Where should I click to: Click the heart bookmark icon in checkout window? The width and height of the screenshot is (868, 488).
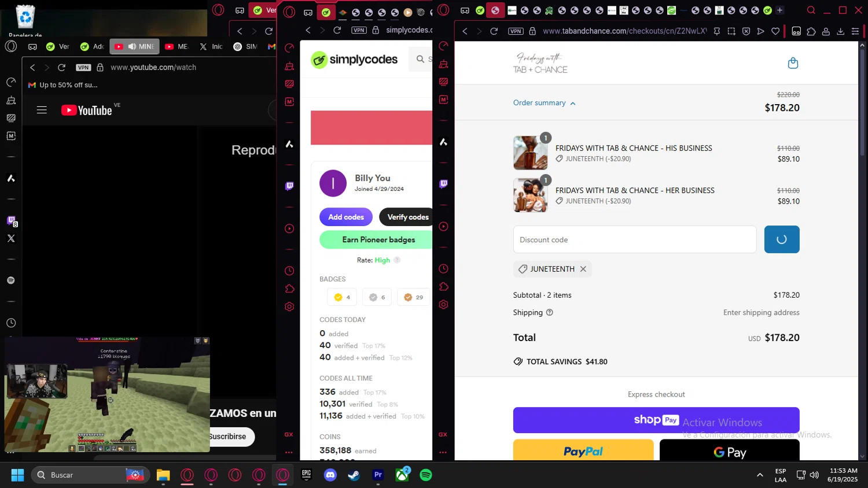pyautogui.click(x=775, y=31)
